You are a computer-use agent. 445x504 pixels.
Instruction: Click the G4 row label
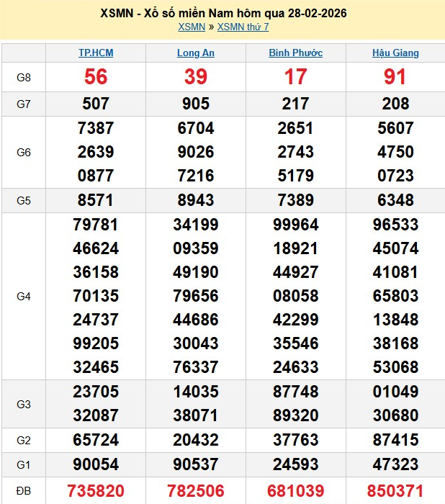(x=24, y=296)
